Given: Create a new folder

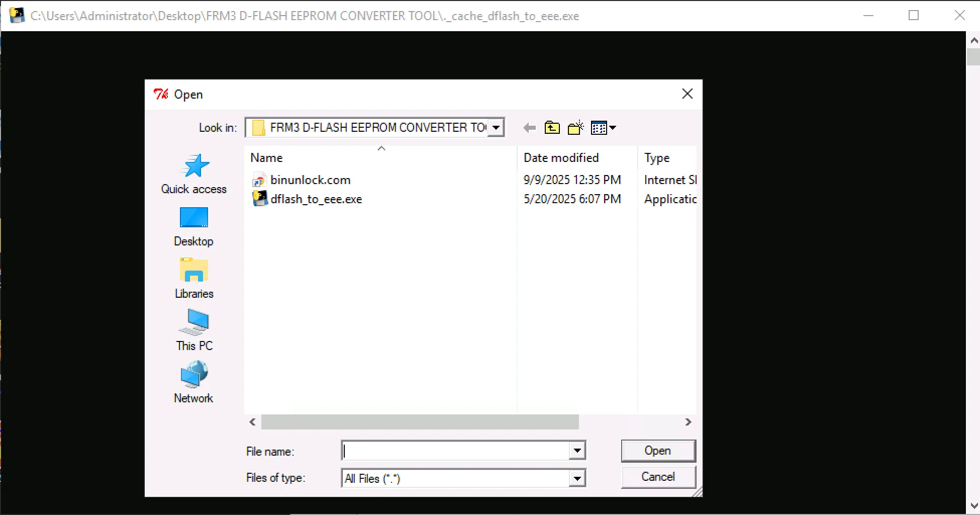Looking at the screenshot, I should 575,128.
